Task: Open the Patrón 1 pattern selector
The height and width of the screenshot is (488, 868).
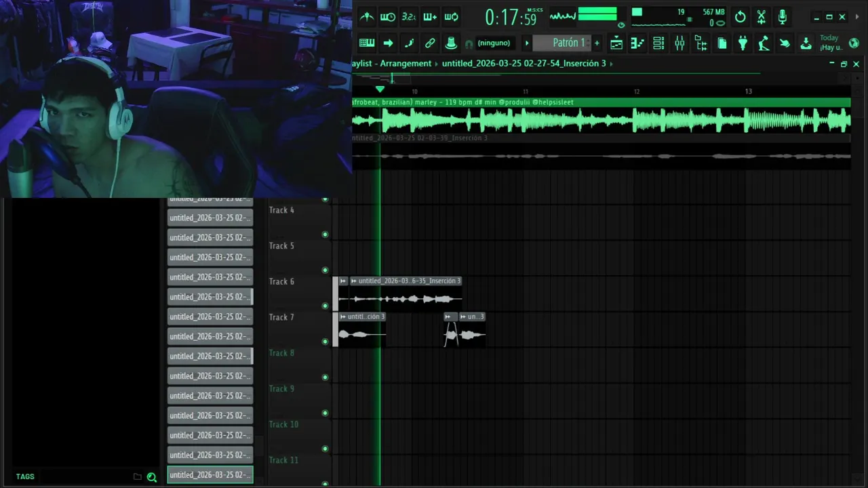Action: pos(562,43)
